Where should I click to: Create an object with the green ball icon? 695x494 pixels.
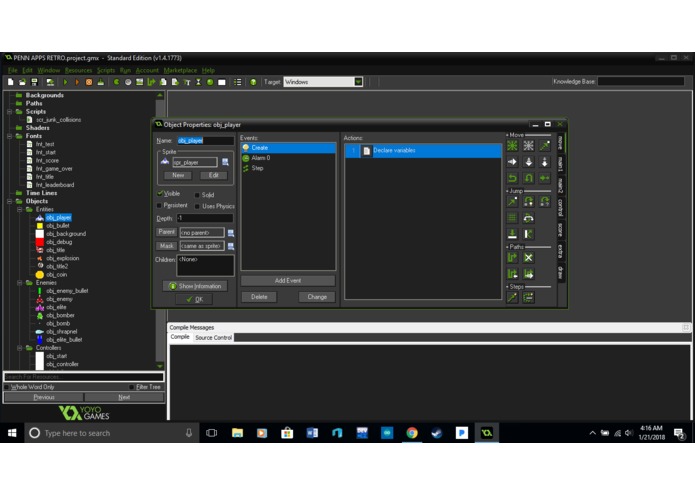pyautogui.click(x=210, y=82)
